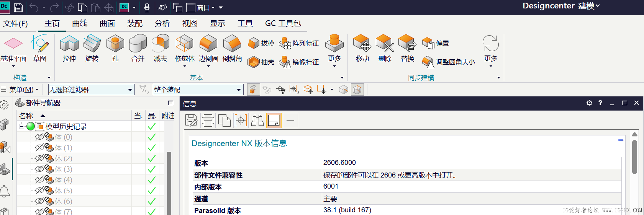Collapse the Designcenter NX 版本信息 section
This screenshot has width=644, height=215.
pyautogui.click(x=621, y=140)
